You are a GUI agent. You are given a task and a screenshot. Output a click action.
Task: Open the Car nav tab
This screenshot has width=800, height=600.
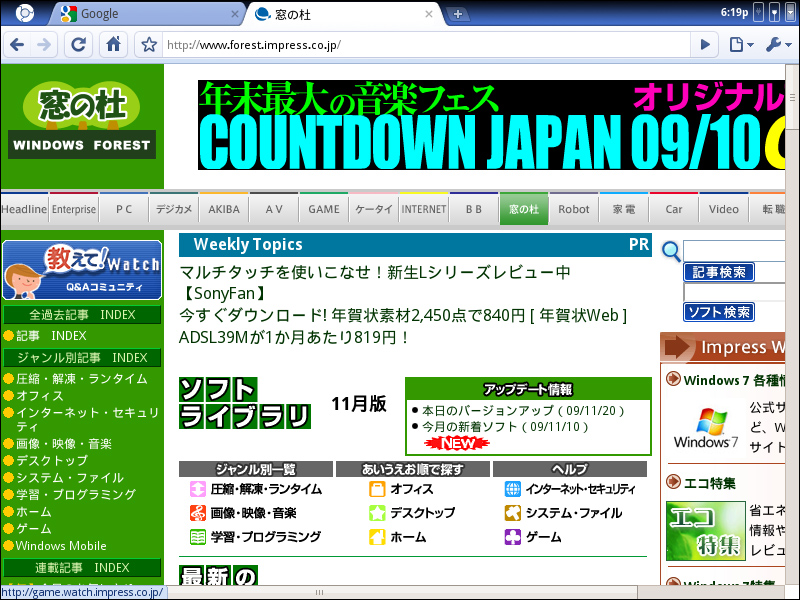674,209
